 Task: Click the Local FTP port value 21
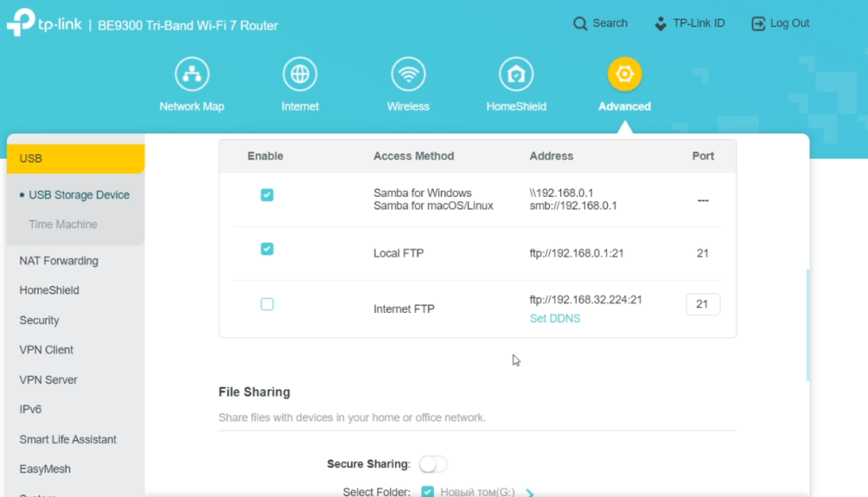(703, 254)
